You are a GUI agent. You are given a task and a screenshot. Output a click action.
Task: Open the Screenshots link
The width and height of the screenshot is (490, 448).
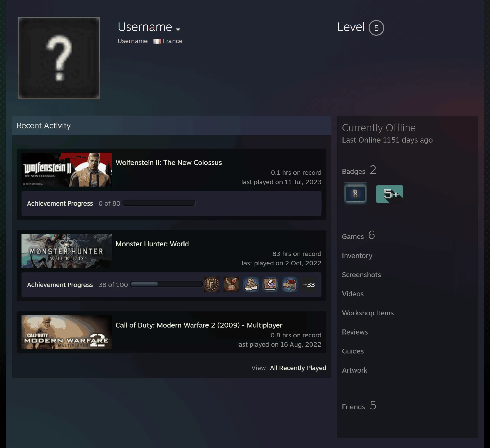361,275
